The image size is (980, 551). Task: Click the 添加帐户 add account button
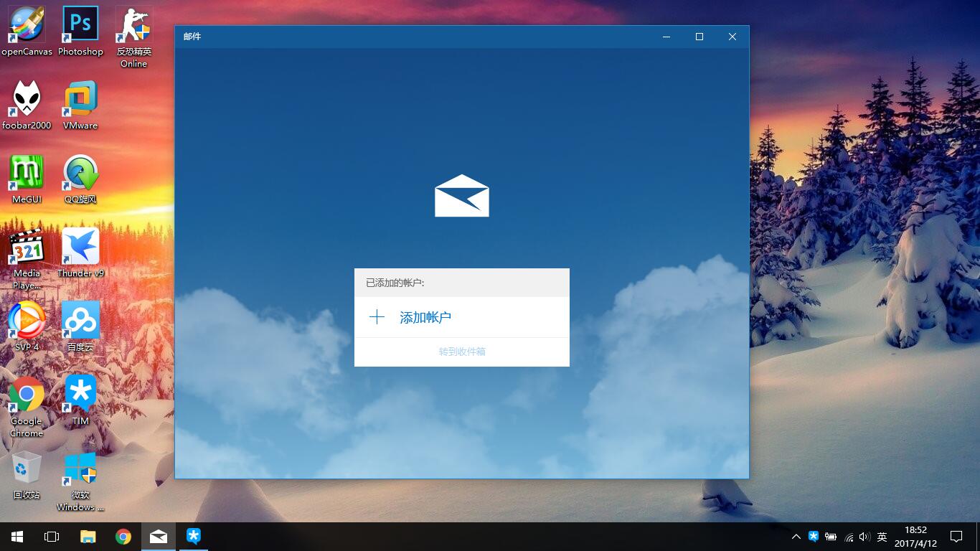coord(425,317)
